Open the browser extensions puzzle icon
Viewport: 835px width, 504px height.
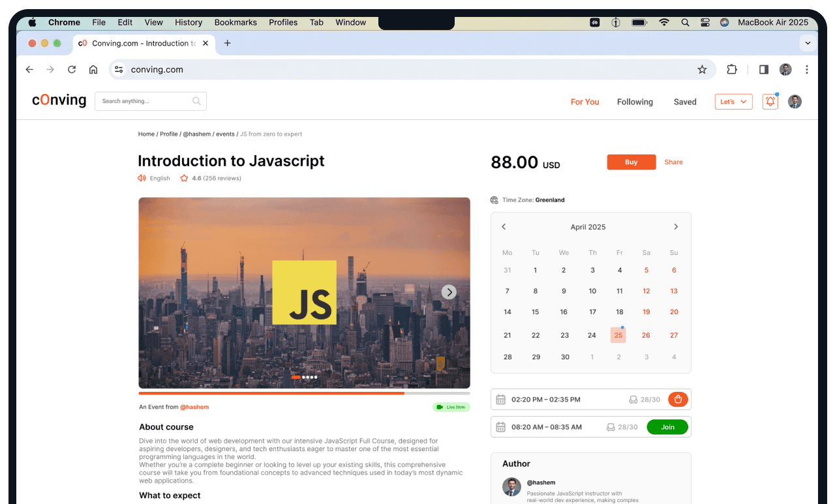point(731,69)
